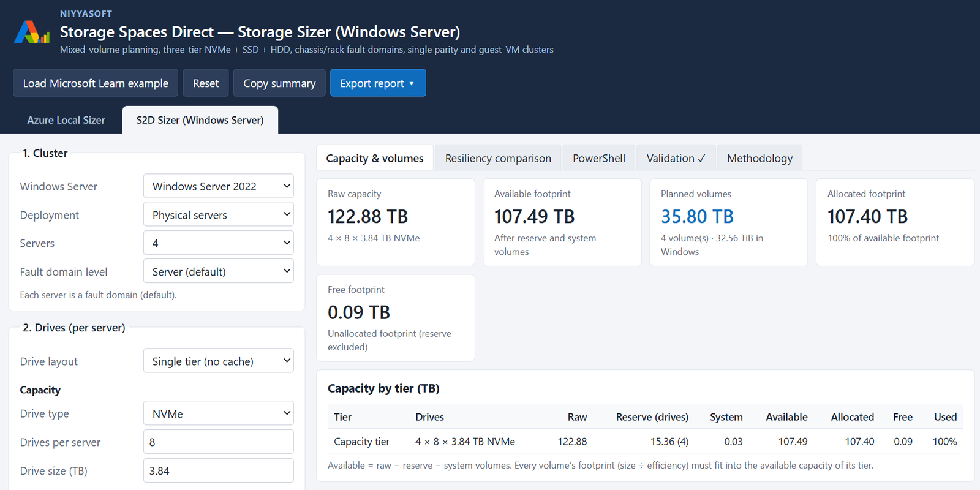Viewport: 980px width, 490px height.
Task: Click the Allocated footprint 107.40 TB value
Action: 867,217
